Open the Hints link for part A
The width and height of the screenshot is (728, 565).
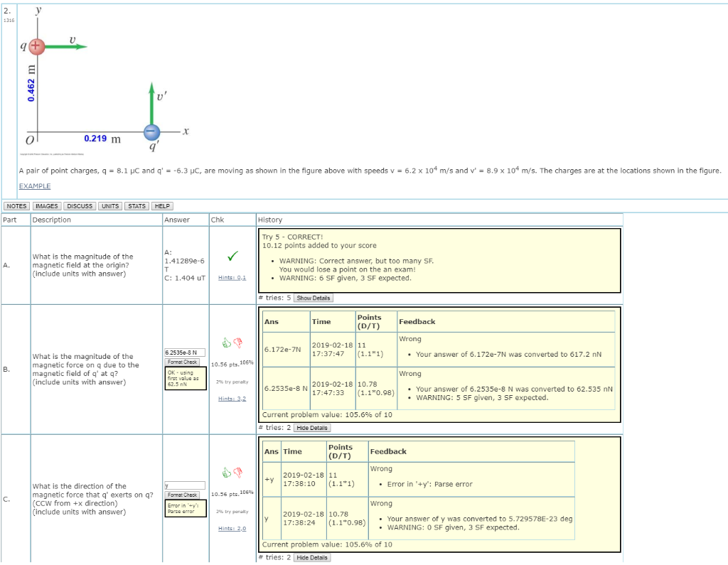pyautogui.click(x=232, y=278)
